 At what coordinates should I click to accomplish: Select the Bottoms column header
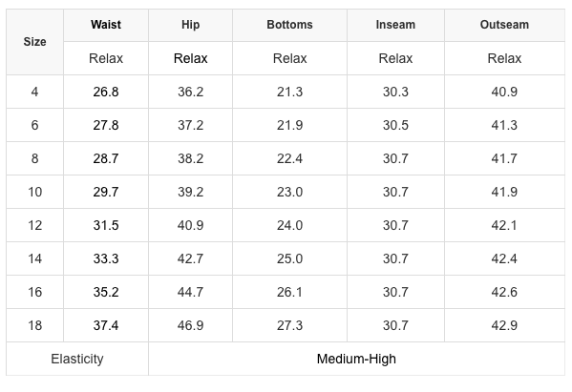pyautogui.click(x=289, y=25)
